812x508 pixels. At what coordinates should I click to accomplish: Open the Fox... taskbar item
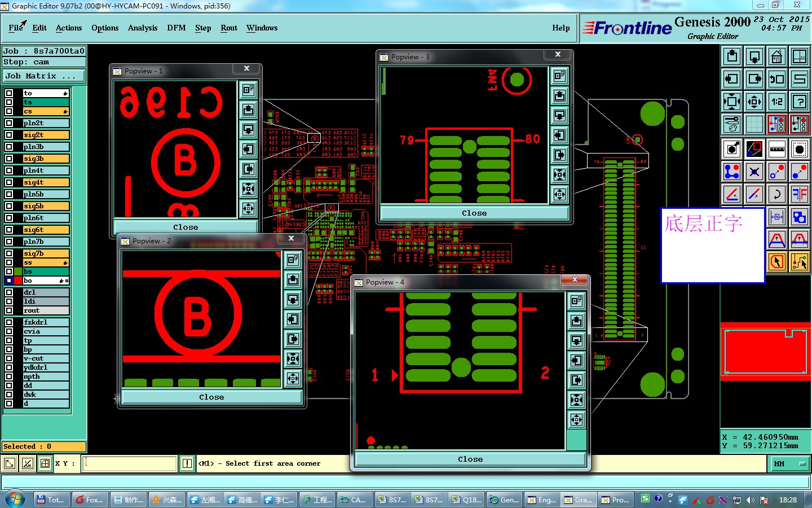pos(90,500)
